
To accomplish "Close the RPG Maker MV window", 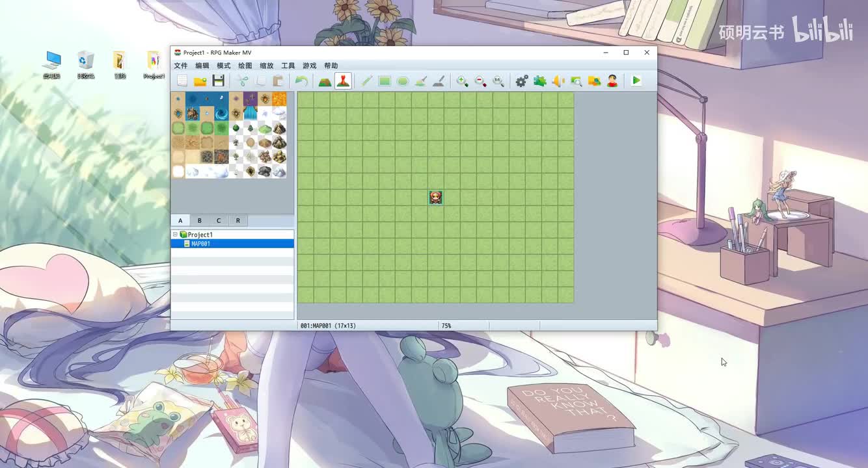I will point(647,53).
